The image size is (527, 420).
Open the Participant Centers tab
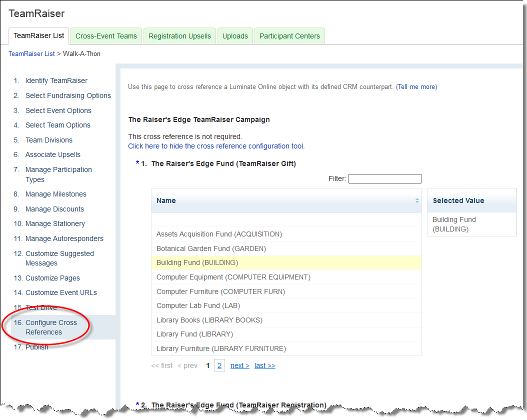(289, 36)
